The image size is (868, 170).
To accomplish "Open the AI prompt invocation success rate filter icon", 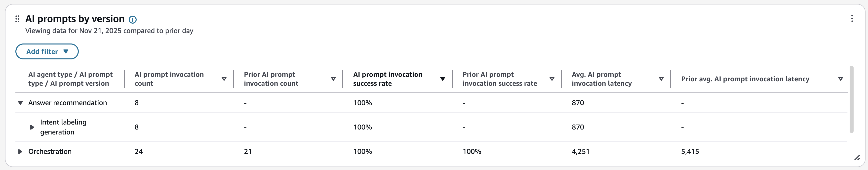I will click(x=442, y=78).
